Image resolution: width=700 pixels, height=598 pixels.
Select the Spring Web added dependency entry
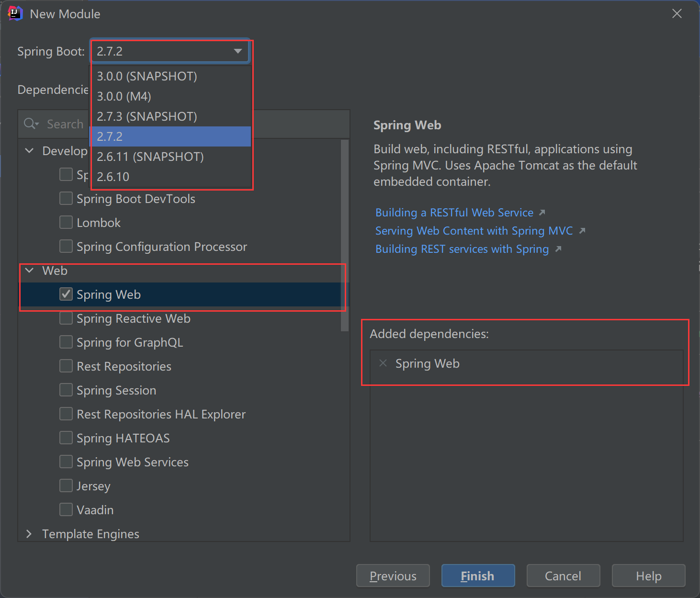pos(527,364)
